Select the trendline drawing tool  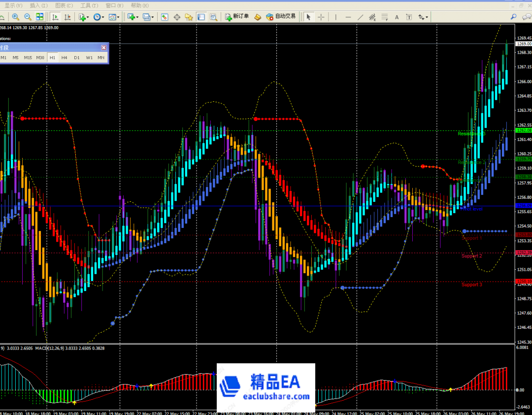click(360, 17)
